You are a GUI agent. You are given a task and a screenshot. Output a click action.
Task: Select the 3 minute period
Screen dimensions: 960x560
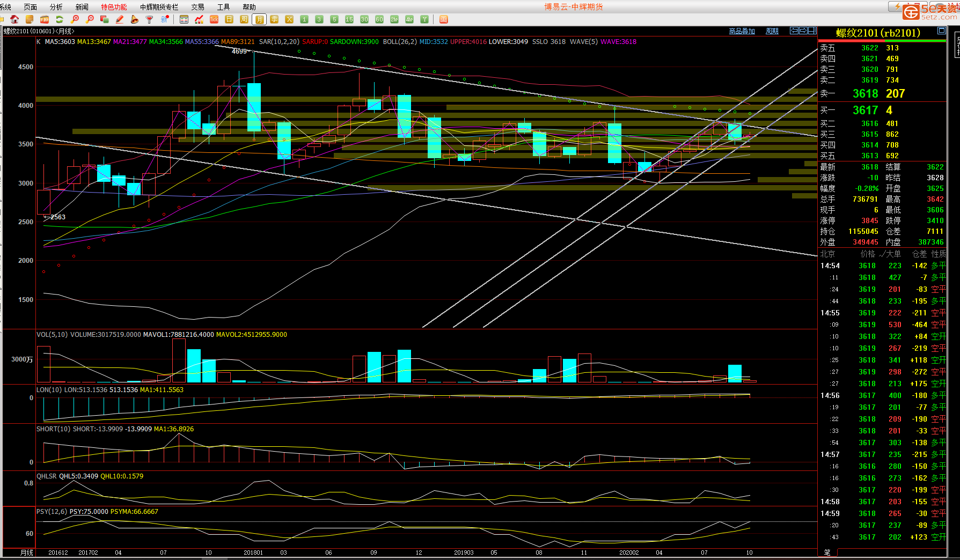[319, 19]
